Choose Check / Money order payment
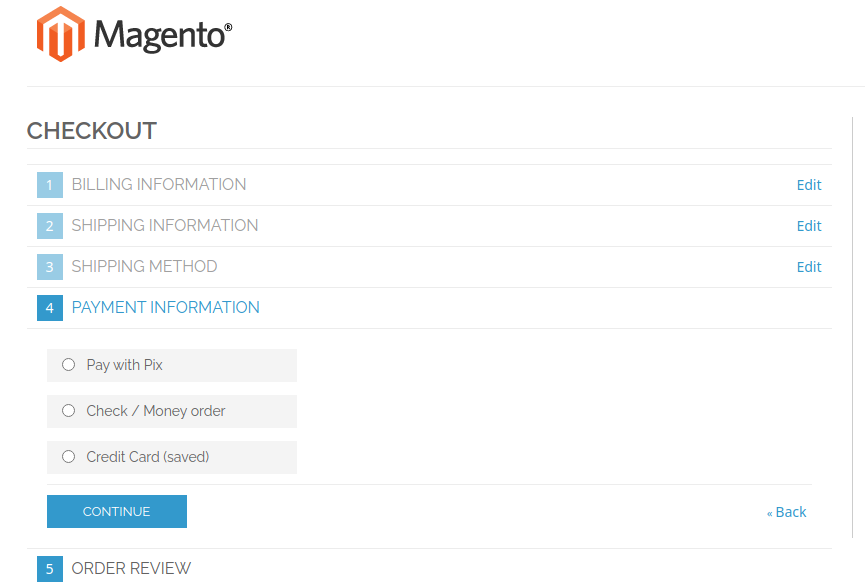865x587 pixels. (69, 411)
